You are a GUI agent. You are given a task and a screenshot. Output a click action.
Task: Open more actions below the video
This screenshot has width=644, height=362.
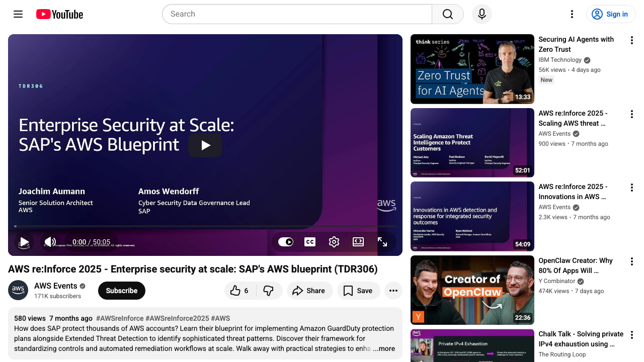(393, 291)
